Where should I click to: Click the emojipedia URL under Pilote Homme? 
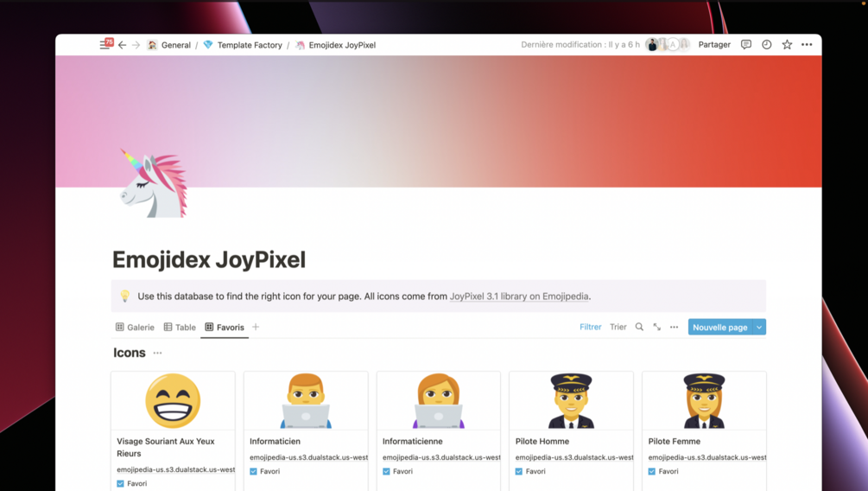click(x=574, y=457)
